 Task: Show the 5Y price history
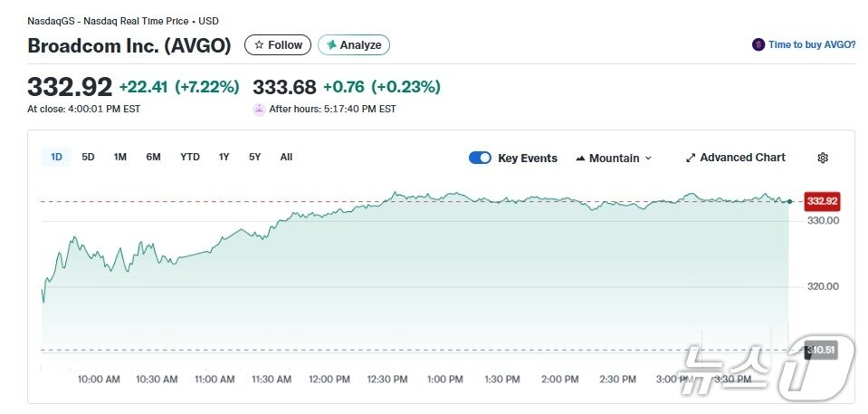pos(254,157)
